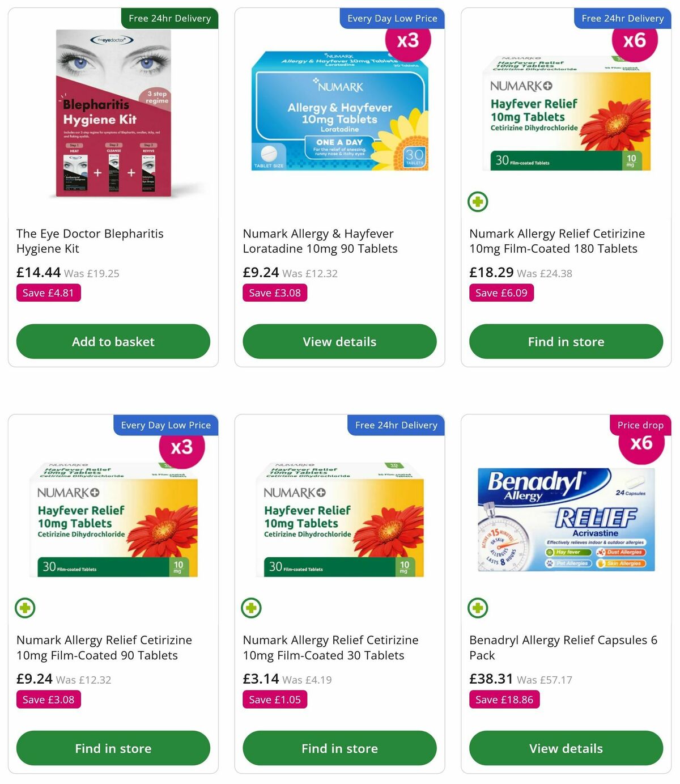Click the Save £18.86 tag on Benadryl capsules
The image size is (680, 784).
(504, 700)
